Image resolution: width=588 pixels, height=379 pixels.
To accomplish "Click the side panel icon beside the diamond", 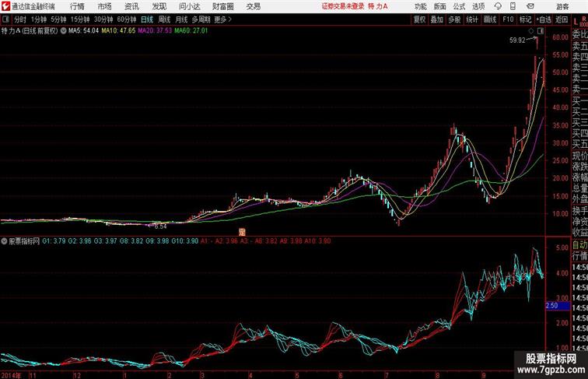I will pos(540,31).
